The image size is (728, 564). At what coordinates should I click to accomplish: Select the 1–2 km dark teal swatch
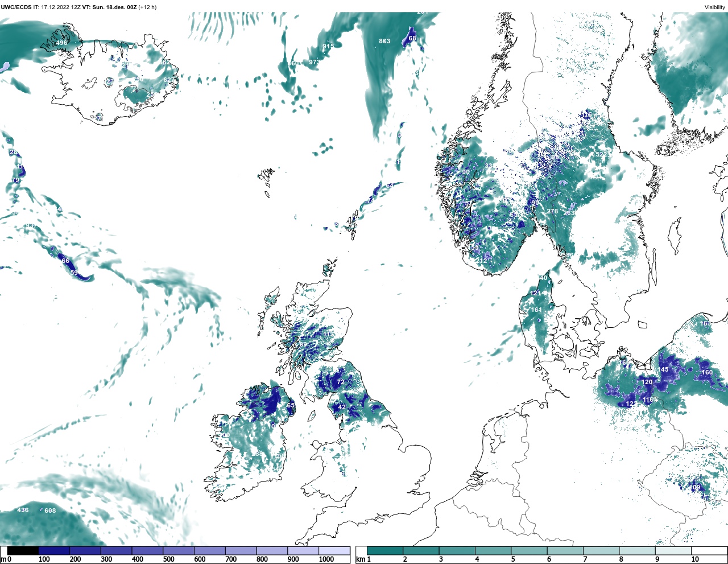point(385,550)
